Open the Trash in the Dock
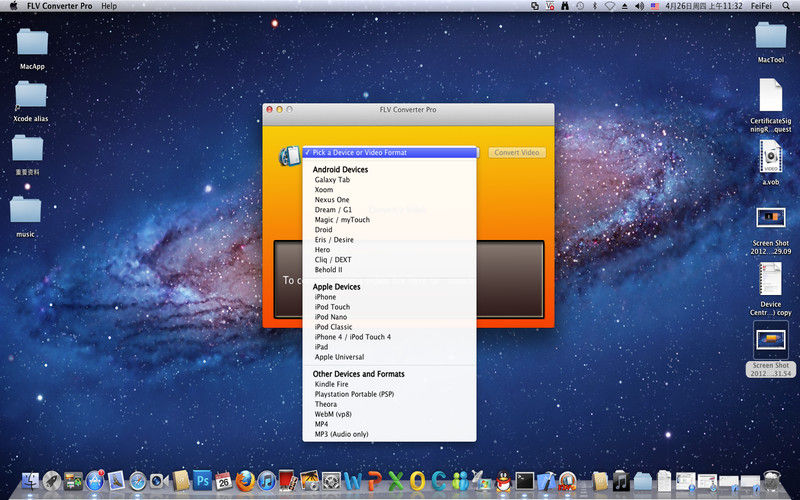The width and height of the screenshot is (800, 500). tap(771, 481)
